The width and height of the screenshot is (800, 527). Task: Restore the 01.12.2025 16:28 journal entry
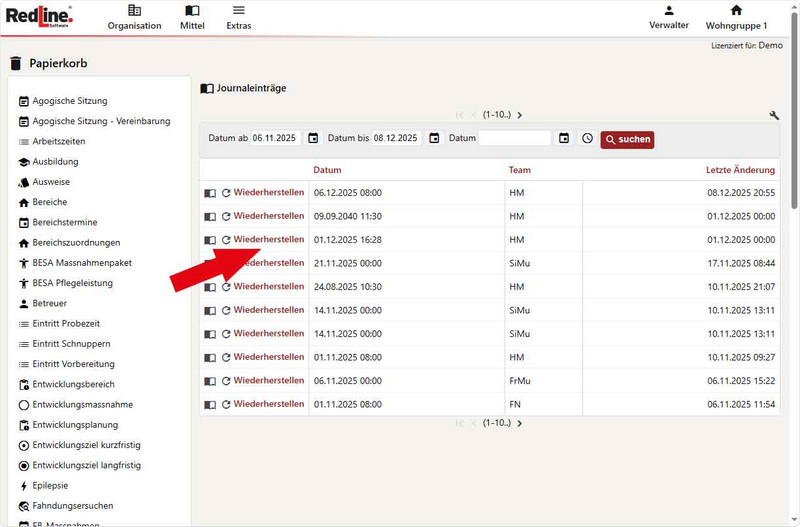(268, 240)
